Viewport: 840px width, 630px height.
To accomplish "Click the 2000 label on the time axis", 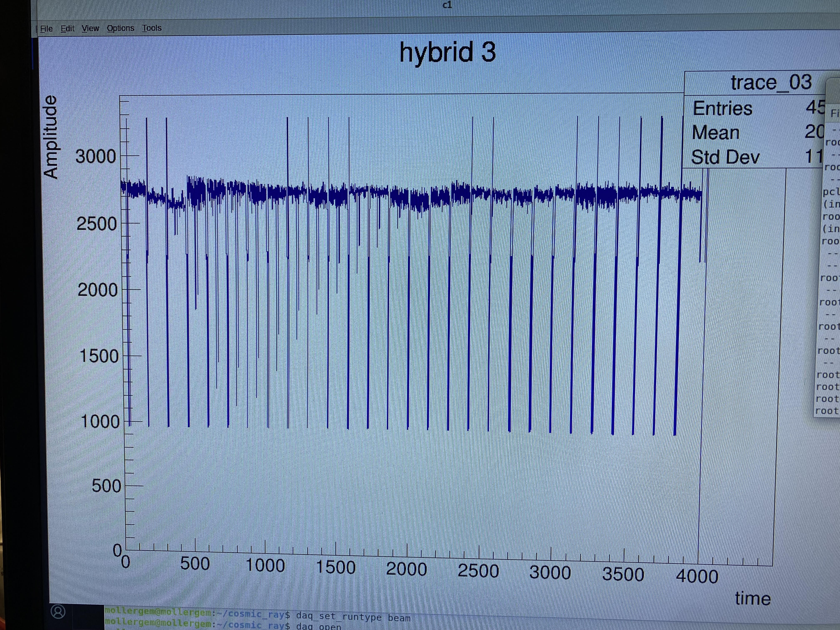I will coord(406,569).
